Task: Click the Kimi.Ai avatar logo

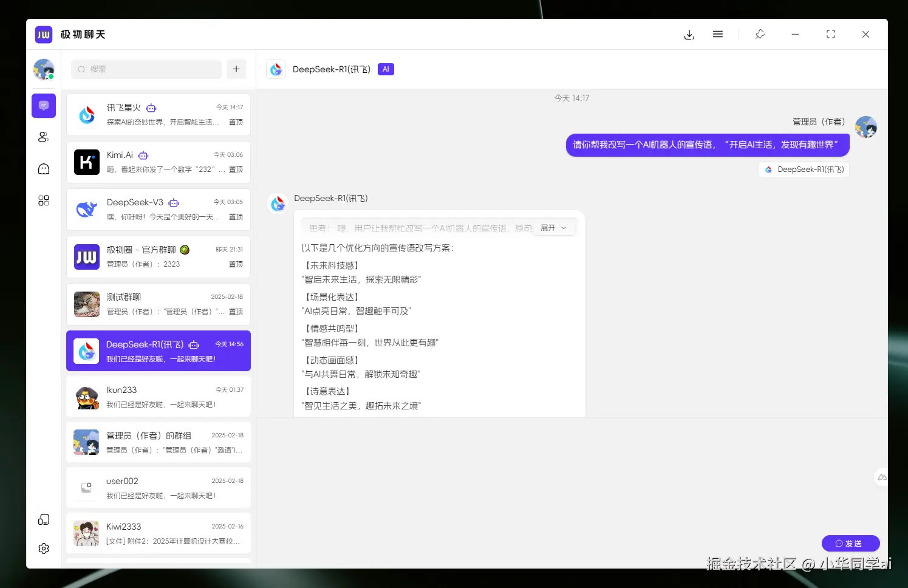Action: [x=87, y=162]
